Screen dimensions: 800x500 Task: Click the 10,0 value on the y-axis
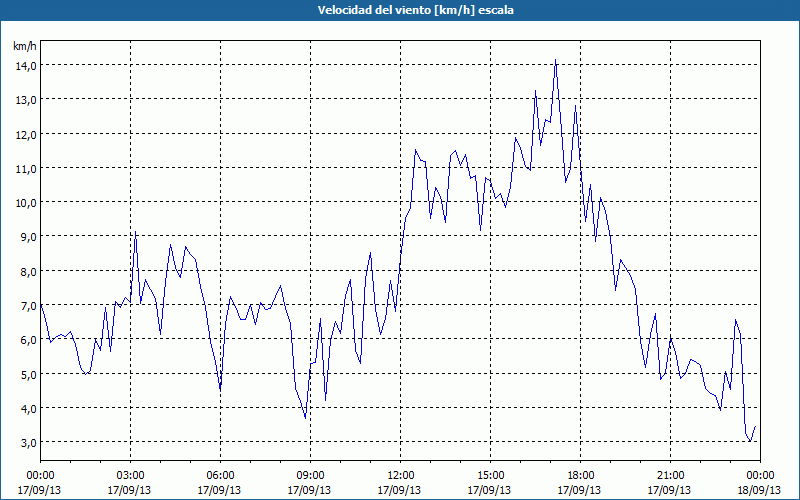[25, 203]
